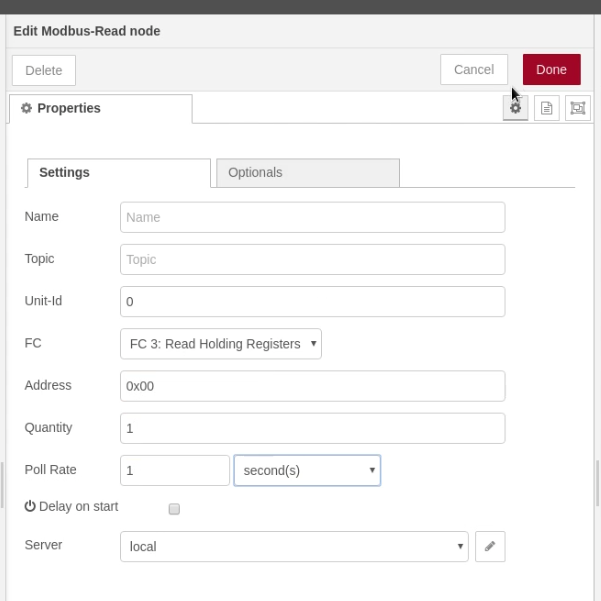Open the node description document icon
Image resolution: width=601 pixels, height=601 pixels.
coord(546,108)
